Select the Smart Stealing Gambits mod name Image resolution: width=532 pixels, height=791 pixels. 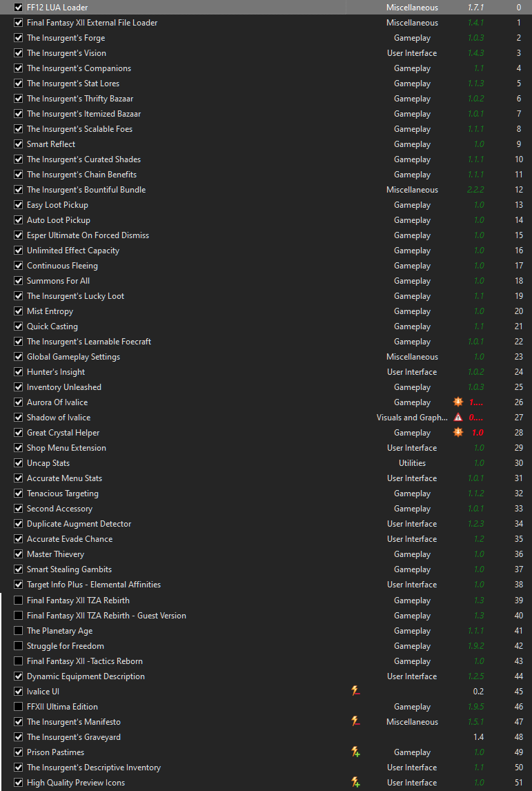pos(69,569)
